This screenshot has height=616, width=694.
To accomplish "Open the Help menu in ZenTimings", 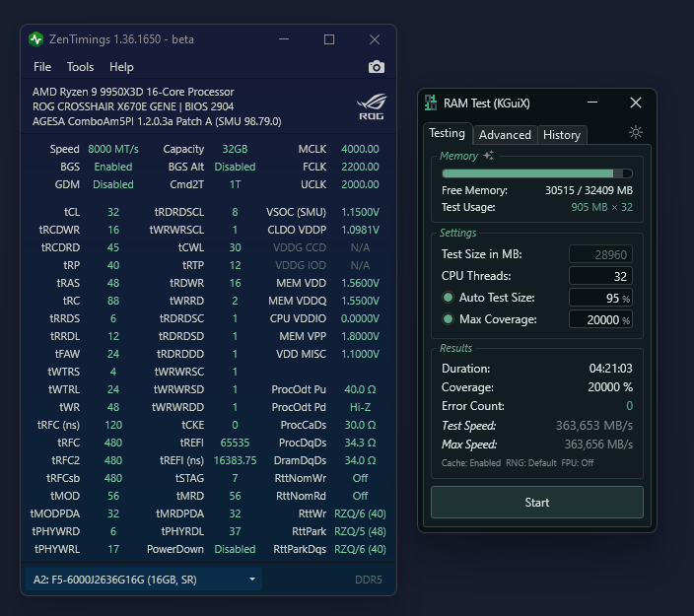I will [x=121, y=67].
